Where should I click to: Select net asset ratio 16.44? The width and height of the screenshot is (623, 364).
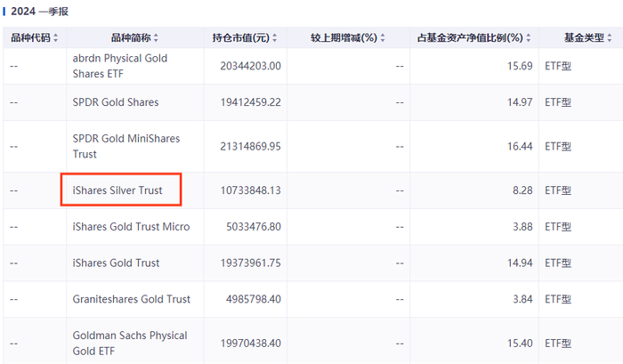pos(520,146)
